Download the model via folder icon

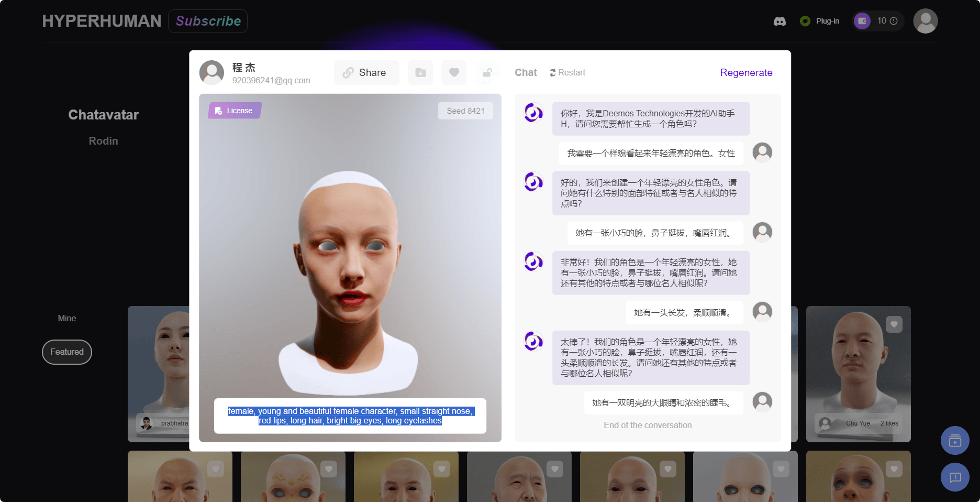tap(420, 73)
